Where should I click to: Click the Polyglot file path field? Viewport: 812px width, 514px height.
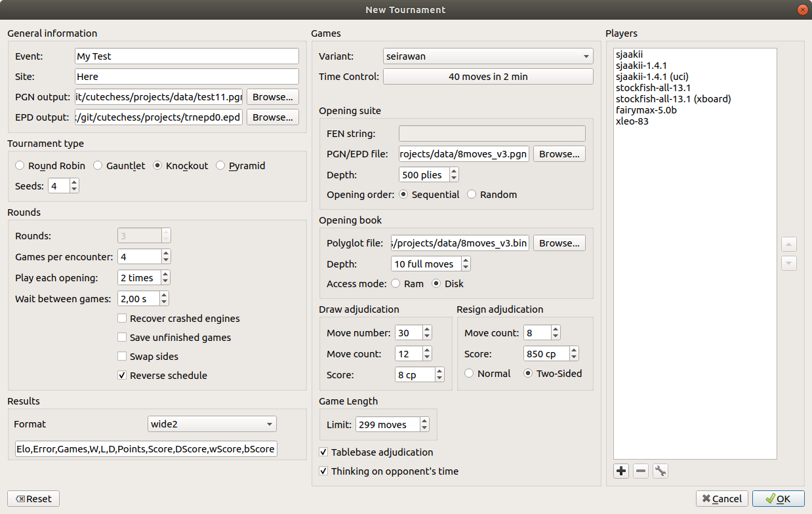click(460, 243)
